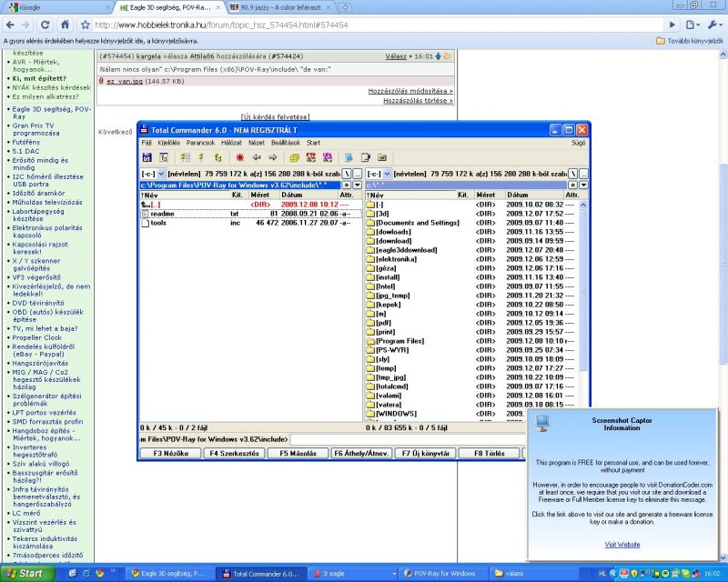The height and width of the screenshot is (582, 728).
Task: Open left panel favorites hotlist star button
Action: (x=347, y=185)
